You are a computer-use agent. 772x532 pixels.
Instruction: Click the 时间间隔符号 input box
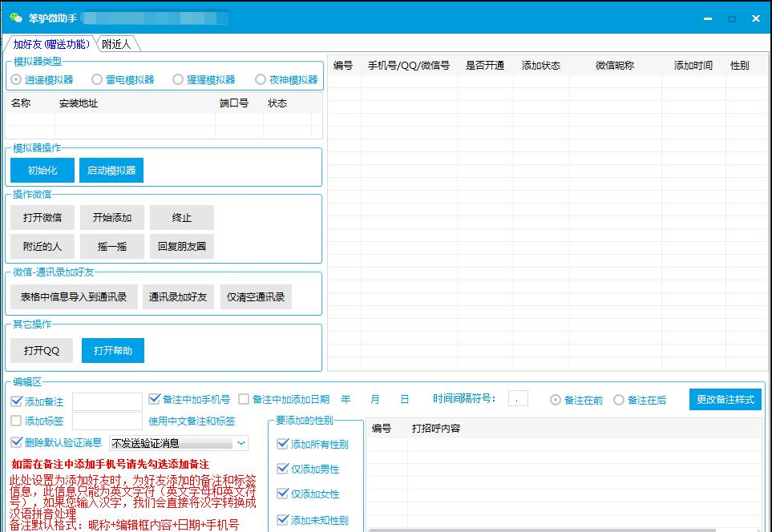point(518,399)
